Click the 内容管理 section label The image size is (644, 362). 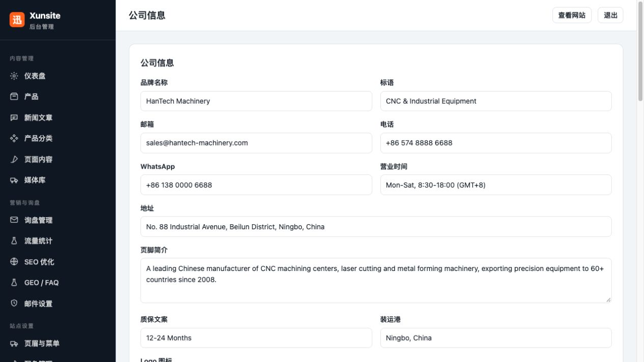coord(22,58)
